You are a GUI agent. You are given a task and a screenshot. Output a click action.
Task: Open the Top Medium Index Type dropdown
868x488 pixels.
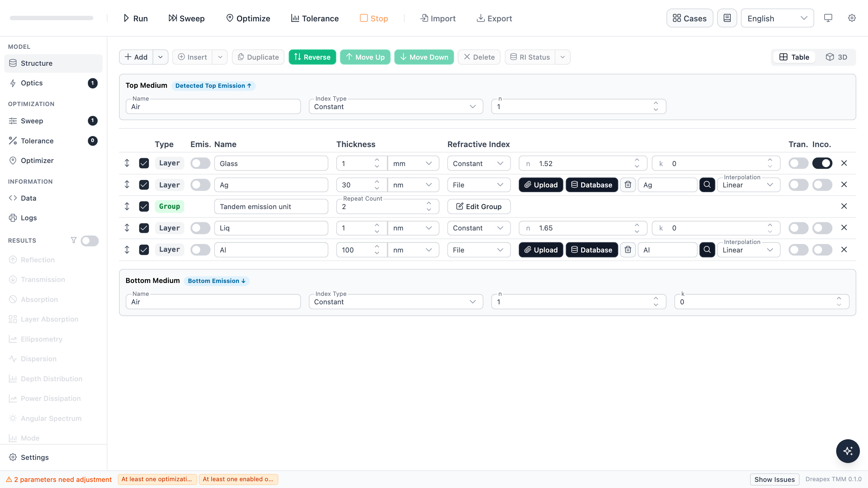click(396, 106)
